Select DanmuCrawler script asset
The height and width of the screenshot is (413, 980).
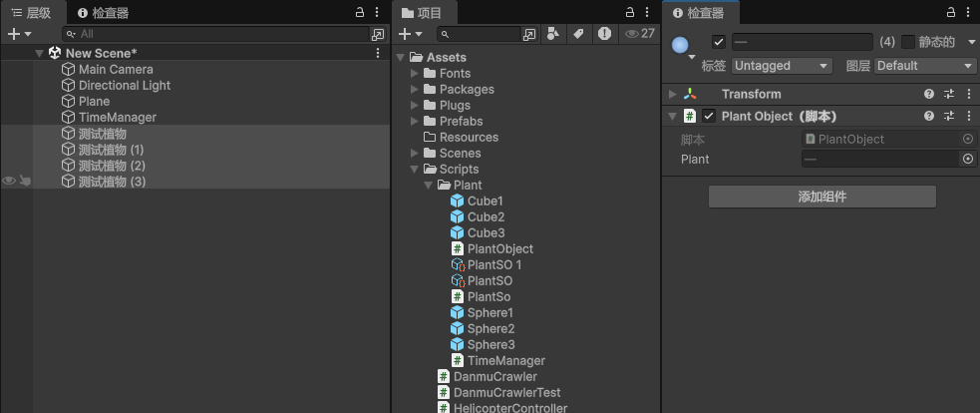tap(487, 377)
